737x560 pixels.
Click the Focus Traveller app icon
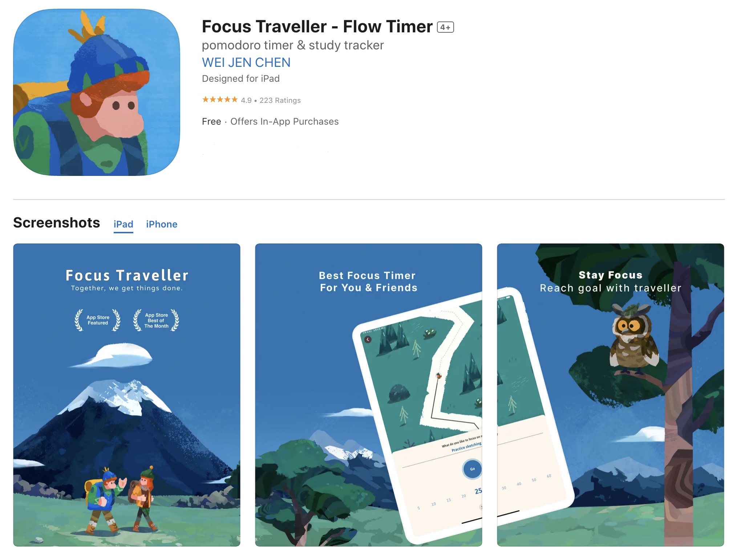click(97, 92)
